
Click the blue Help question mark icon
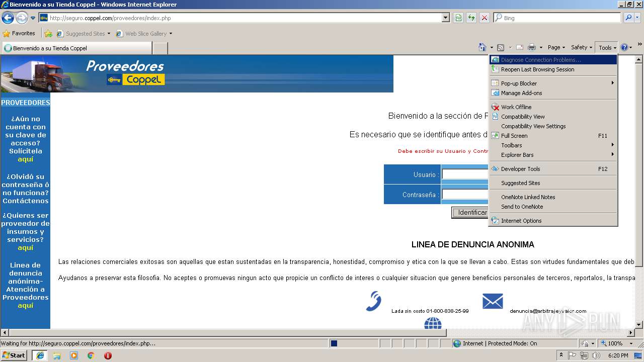click(624, 47)
